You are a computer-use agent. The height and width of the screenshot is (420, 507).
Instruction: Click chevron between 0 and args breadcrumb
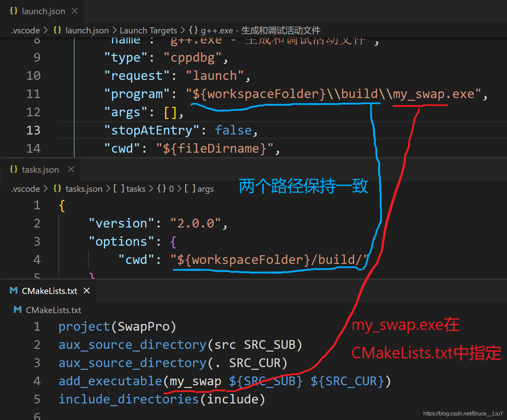[179, 189]
